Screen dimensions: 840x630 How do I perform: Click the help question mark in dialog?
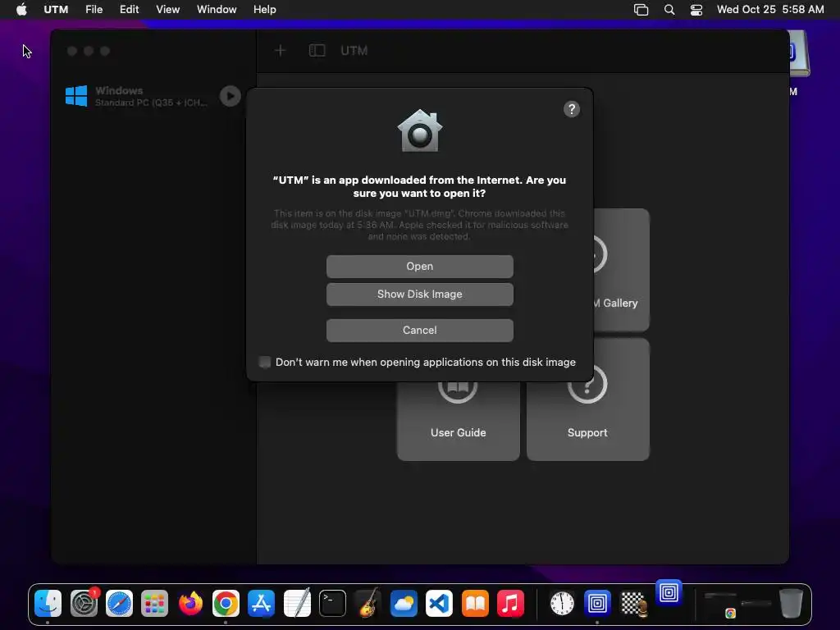[572, 109]
